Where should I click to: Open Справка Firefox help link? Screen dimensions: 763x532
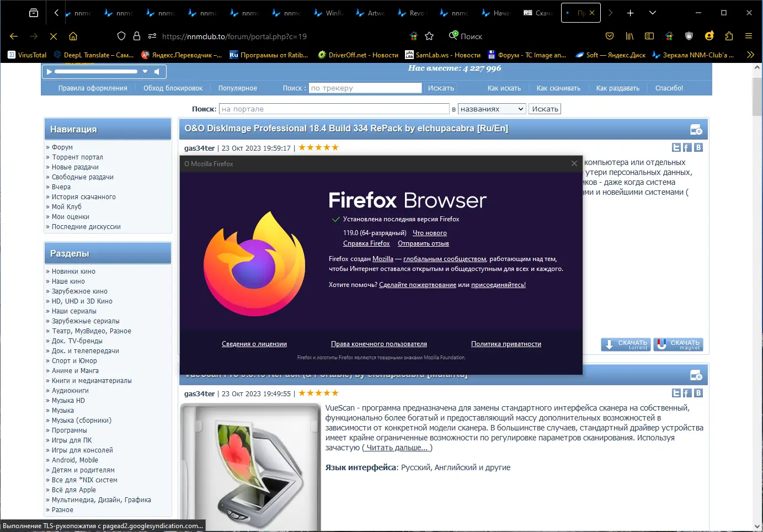point(366,243)
